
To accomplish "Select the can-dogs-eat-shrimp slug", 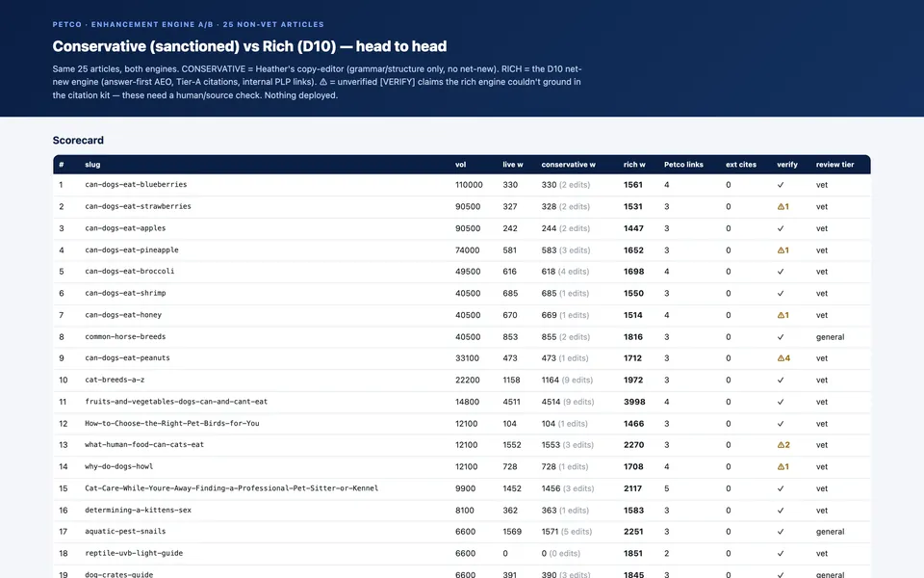I will (x=125, y=293).
